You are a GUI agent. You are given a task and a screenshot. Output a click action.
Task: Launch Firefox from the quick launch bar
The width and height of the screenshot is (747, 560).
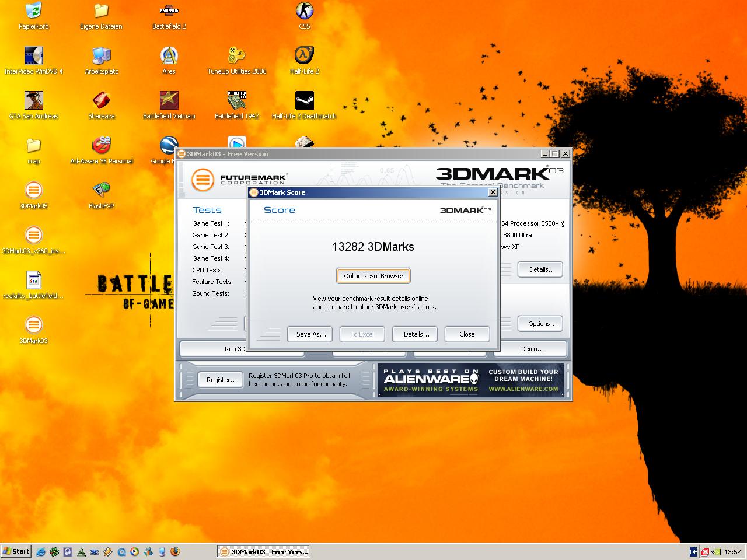(174, 551)
